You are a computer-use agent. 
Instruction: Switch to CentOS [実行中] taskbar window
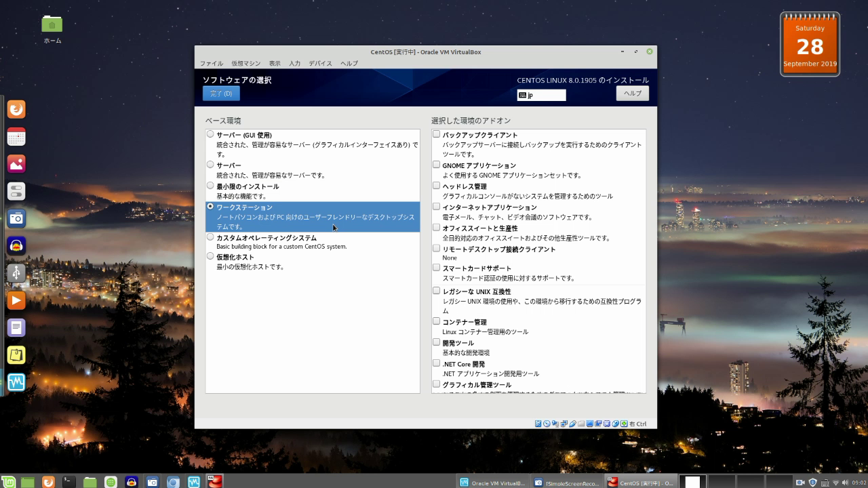(x=641, y=483)
